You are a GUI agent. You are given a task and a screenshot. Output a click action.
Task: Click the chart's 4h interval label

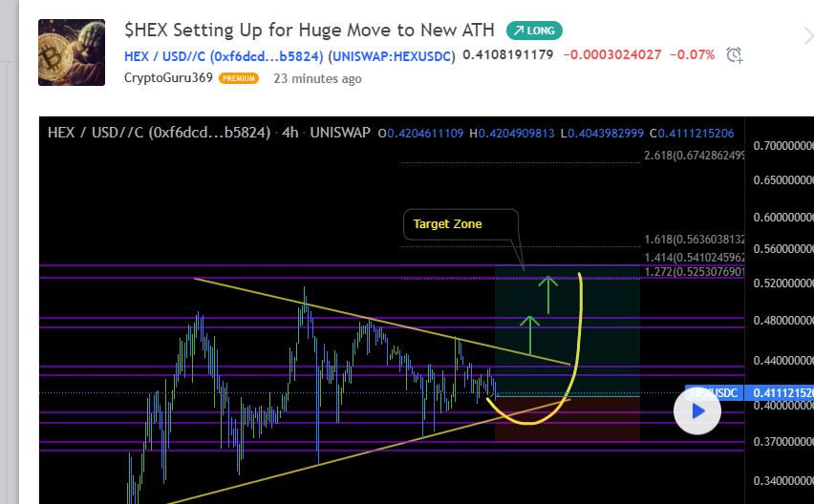point(290,133)
